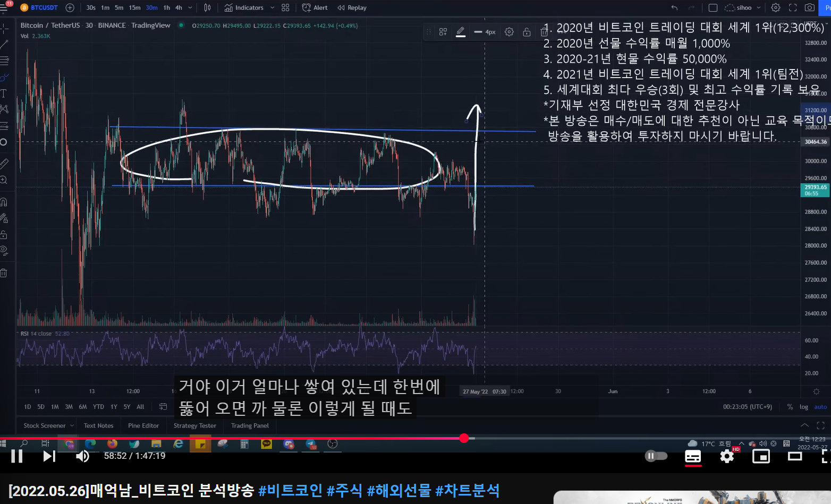This screenshot has width=831, height=504.
Task: Open the Indicators dialog
Action: tap(244, 7)
